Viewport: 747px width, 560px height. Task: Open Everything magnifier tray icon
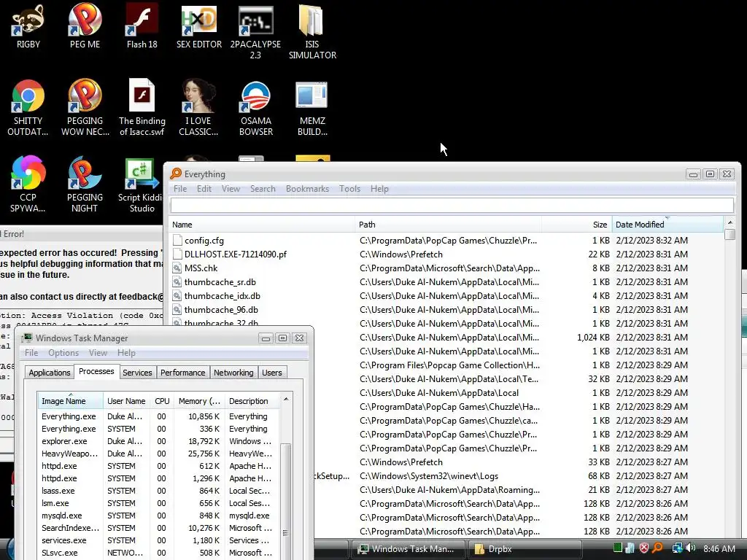pos(657,548)
